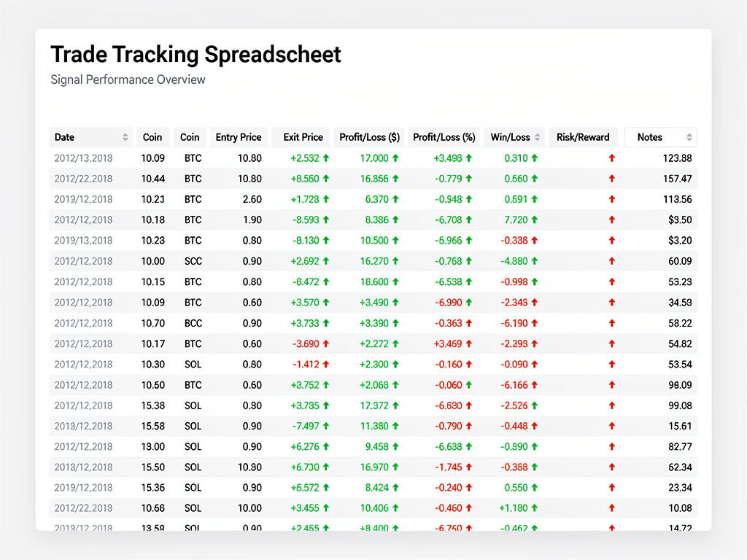Screen dimensions: 747x560
Task: Click Risk/Reward red arrow in 123.88 row
Action: click(x=611, y=158)
